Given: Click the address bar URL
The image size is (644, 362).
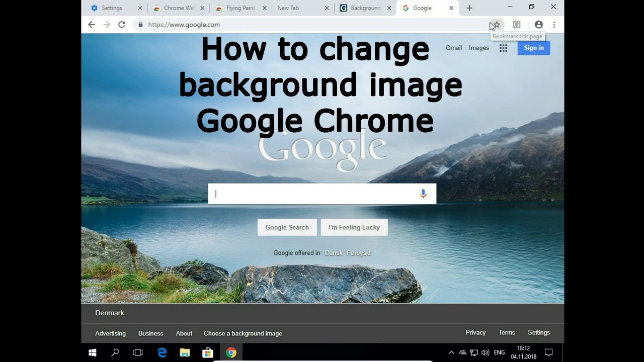Looking at the screenshot, I should pos(184,25).
